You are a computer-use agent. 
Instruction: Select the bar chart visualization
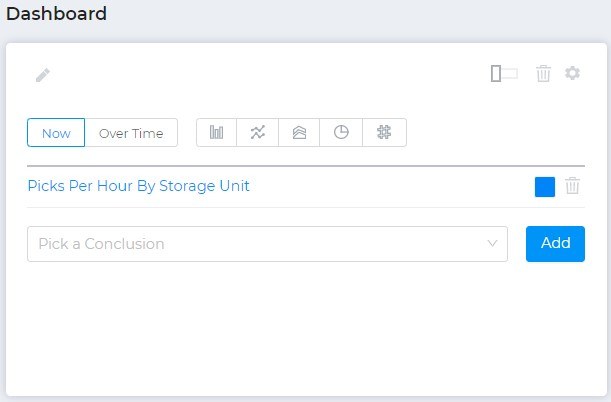[217, 132]
